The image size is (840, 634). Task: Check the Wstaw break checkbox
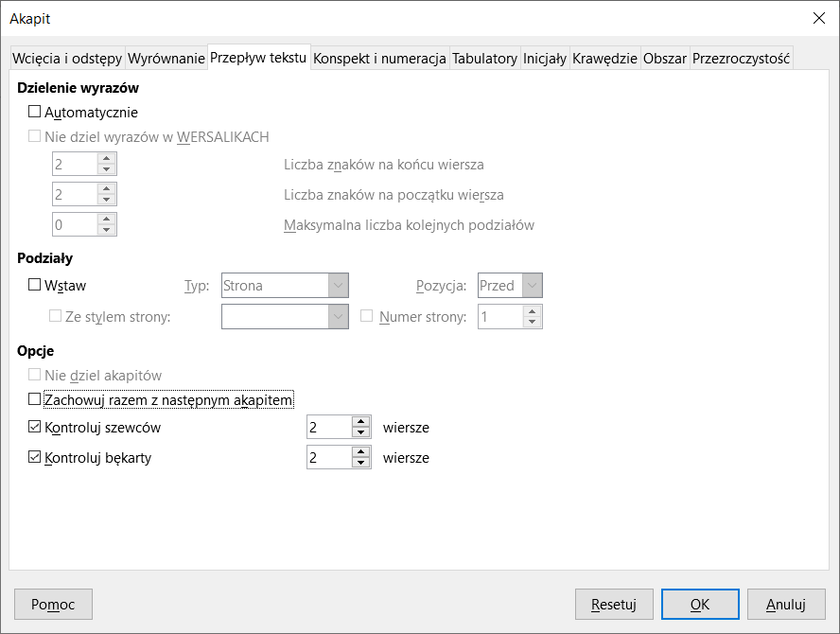point(35,285)
